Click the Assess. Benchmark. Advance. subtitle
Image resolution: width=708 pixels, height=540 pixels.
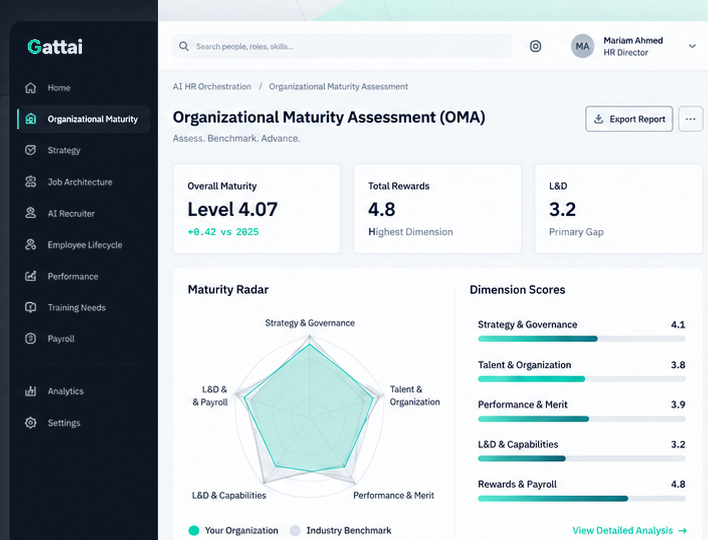[236, 139]
